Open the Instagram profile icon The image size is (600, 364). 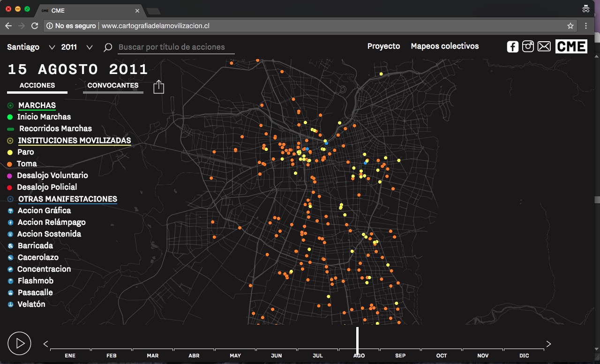[x=528, y=46]
